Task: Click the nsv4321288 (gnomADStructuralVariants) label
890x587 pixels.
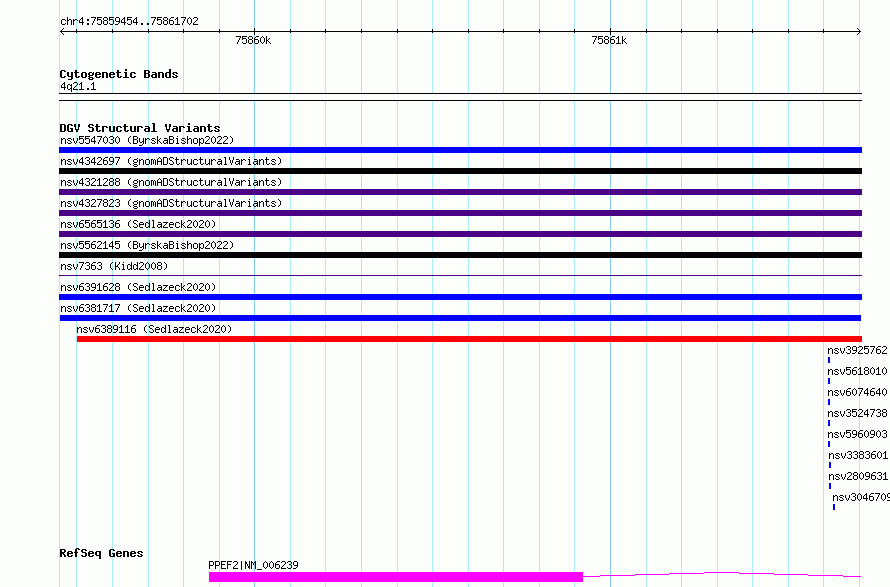Action: (171, 182)
